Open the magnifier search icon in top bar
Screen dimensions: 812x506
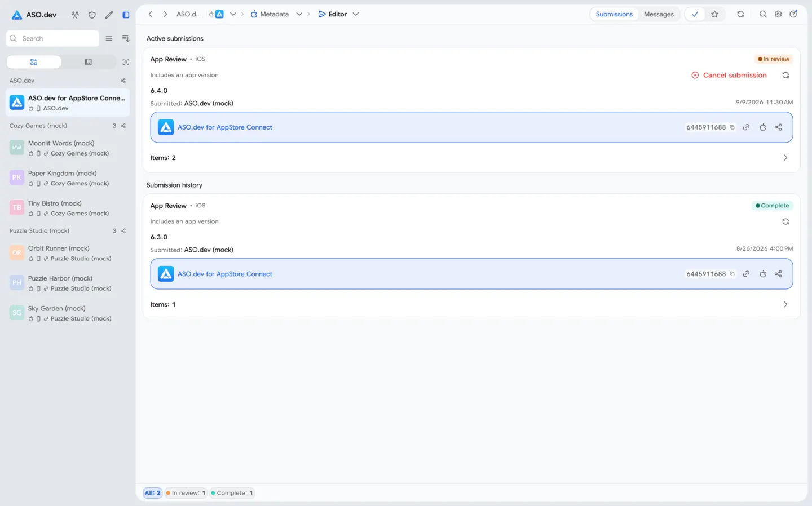[763, 14]
